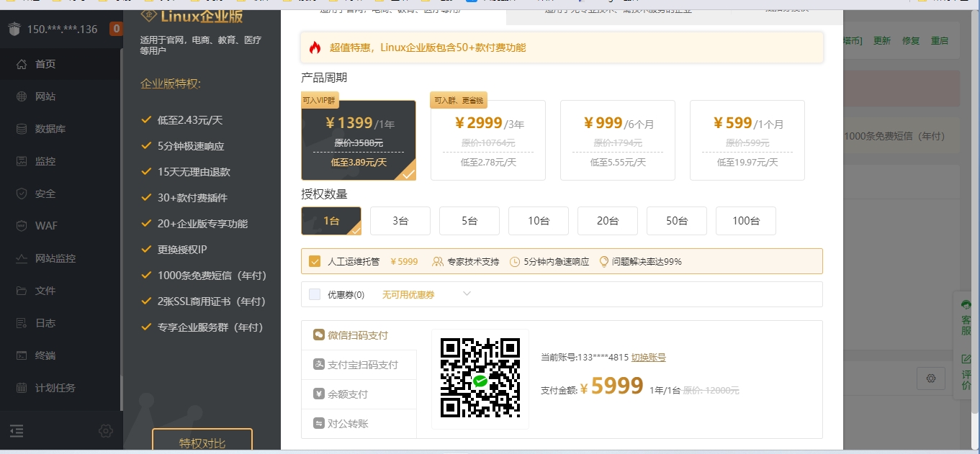The image size is (980, 454).
Task: Click the 问题解决率达99% label
Action: (x=647, y=262)
